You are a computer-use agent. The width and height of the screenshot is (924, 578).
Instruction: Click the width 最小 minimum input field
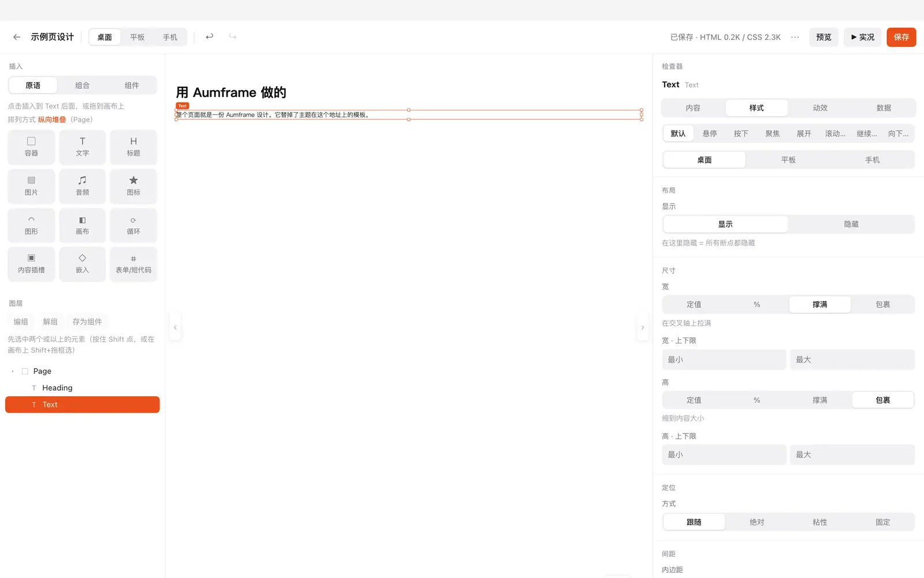point(724,360)
